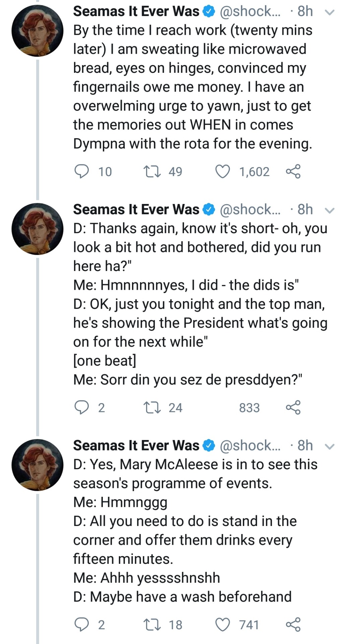Open author name on first tweet
The height and width of the screenshot is (644, 346).
136,11
